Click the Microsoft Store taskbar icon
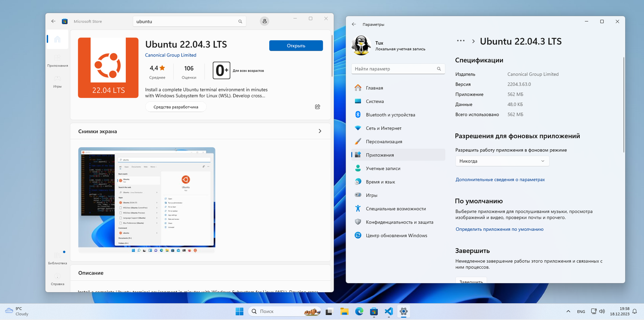Screen dimensions: 644x320 pos(374,311)
